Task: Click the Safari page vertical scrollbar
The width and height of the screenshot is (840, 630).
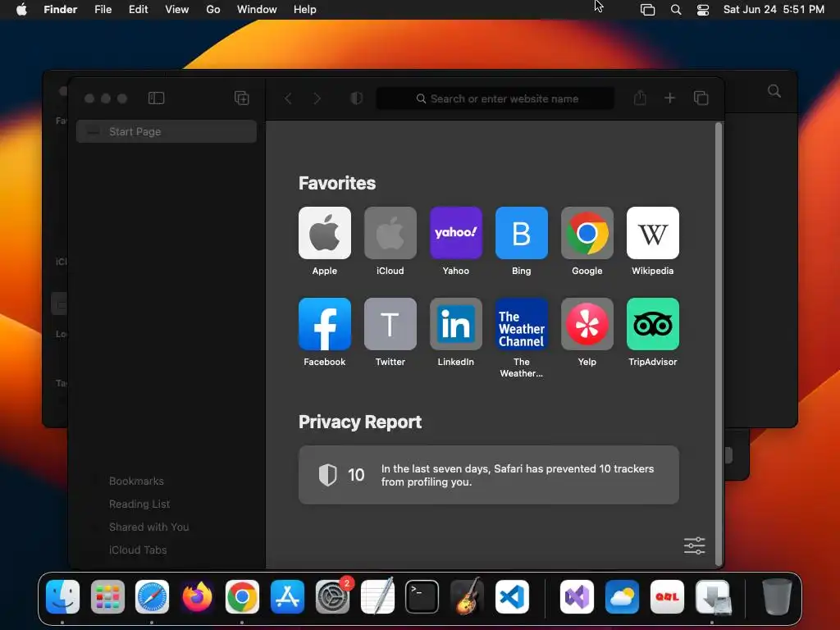Action: coord(719,344)
